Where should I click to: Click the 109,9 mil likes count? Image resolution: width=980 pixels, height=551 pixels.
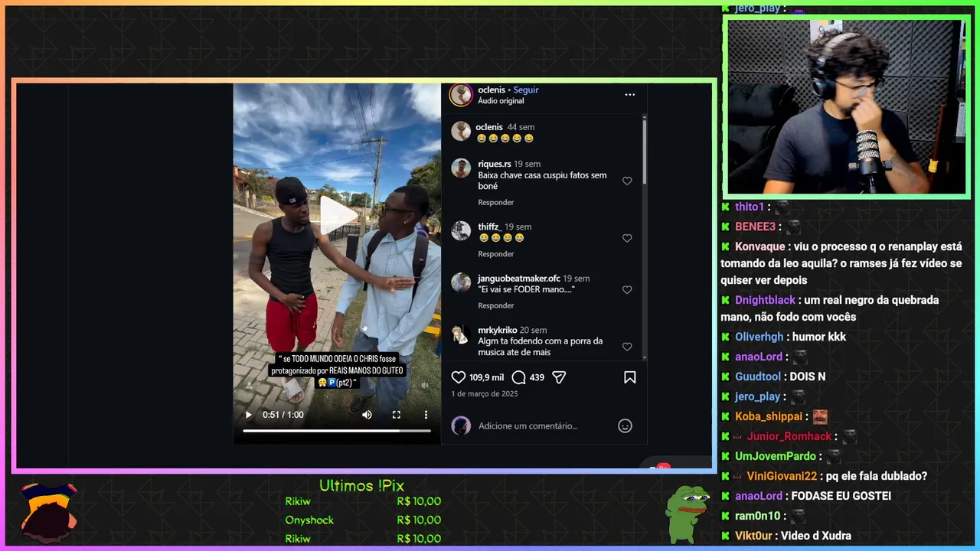click(486, 377)
